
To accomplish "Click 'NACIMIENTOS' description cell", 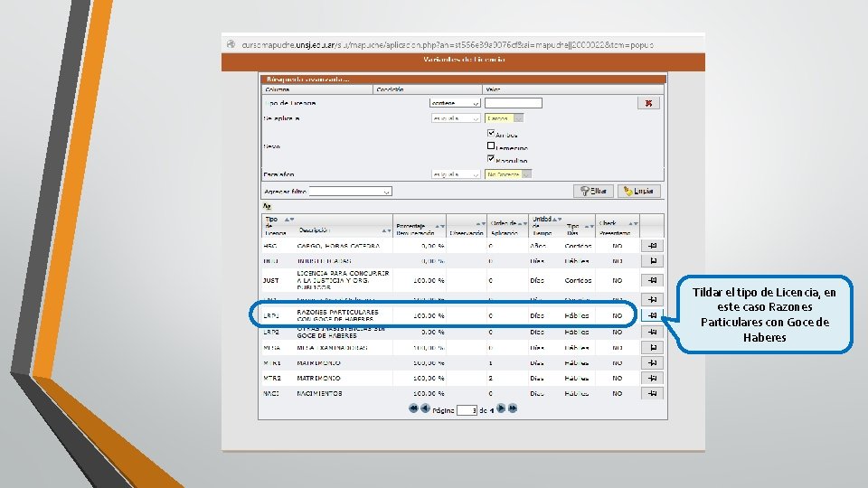I will click(319, 393).
